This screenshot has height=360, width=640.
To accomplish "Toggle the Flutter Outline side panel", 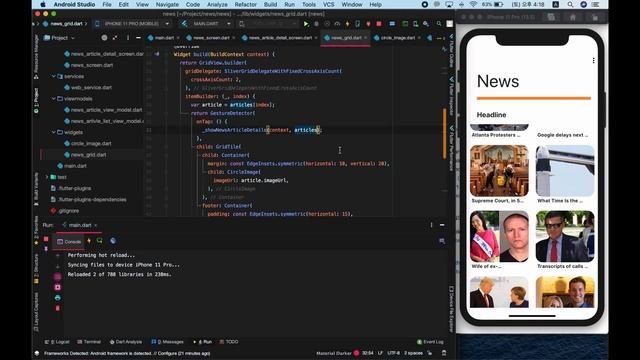I will click(451, 51).
